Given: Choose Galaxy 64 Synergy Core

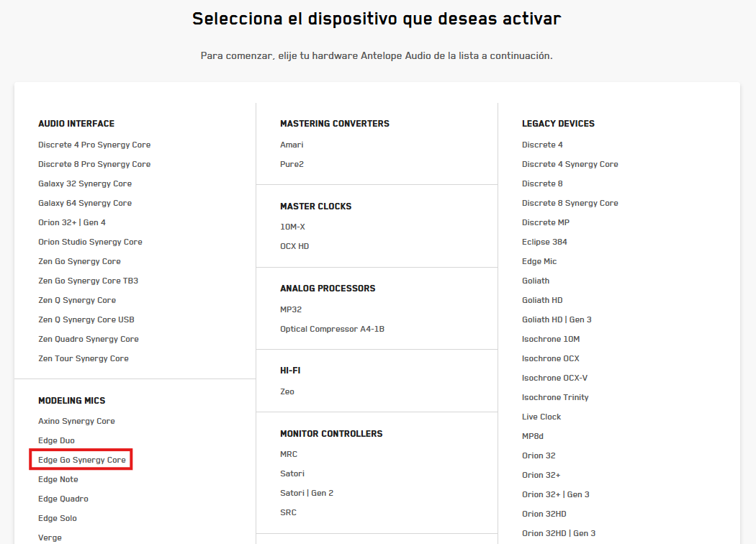Looking at the screenshot, I should (x=85, y=203).
